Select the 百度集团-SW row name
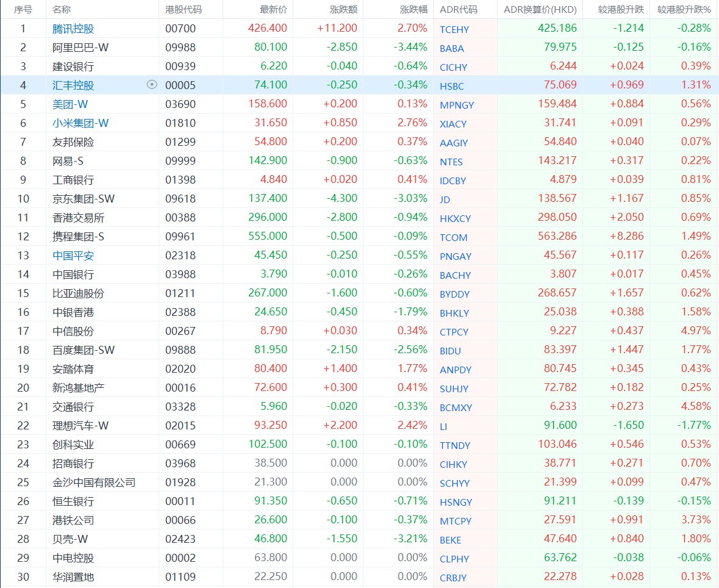719x588 pixels. coord(84,350)
